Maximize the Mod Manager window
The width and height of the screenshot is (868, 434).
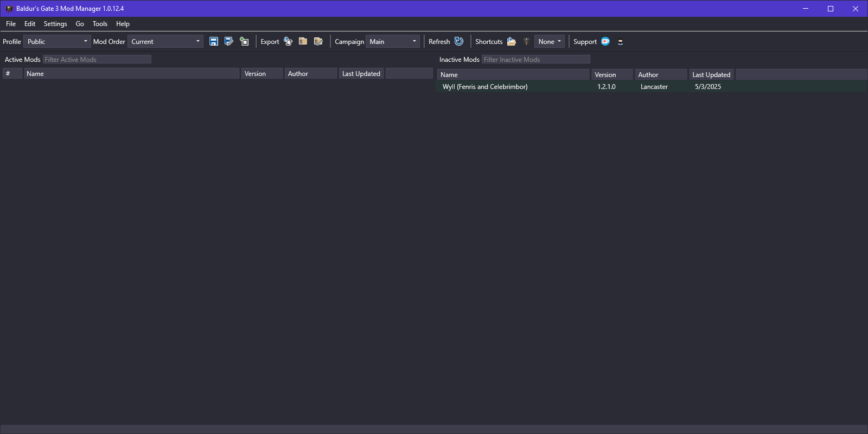(831, 9)
